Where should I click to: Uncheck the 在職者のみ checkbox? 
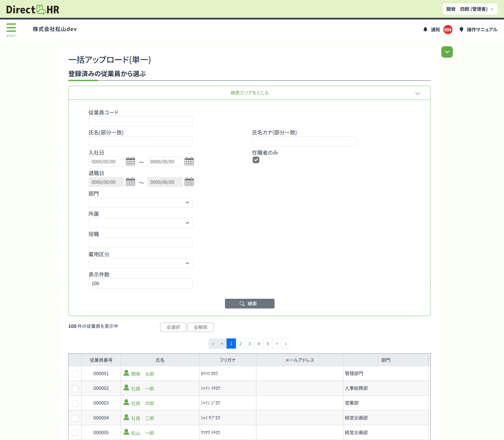click(256, 160)
